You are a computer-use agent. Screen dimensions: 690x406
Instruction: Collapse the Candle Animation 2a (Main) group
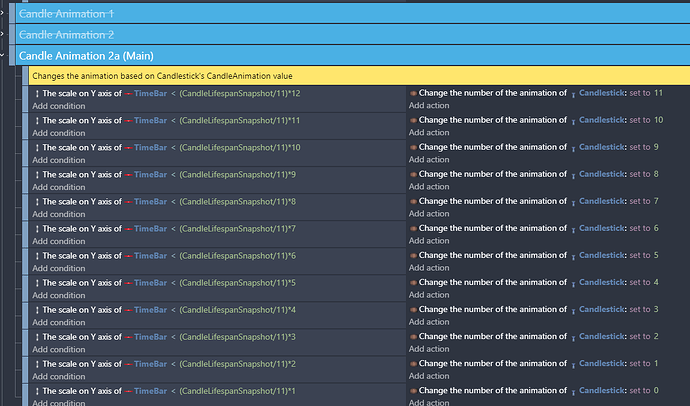tap(4, 56)
